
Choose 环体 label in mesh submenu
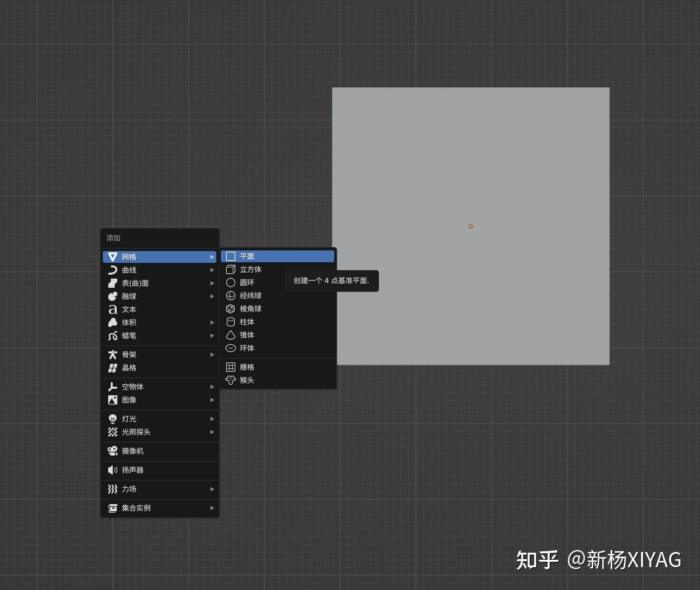coord(247,348)
